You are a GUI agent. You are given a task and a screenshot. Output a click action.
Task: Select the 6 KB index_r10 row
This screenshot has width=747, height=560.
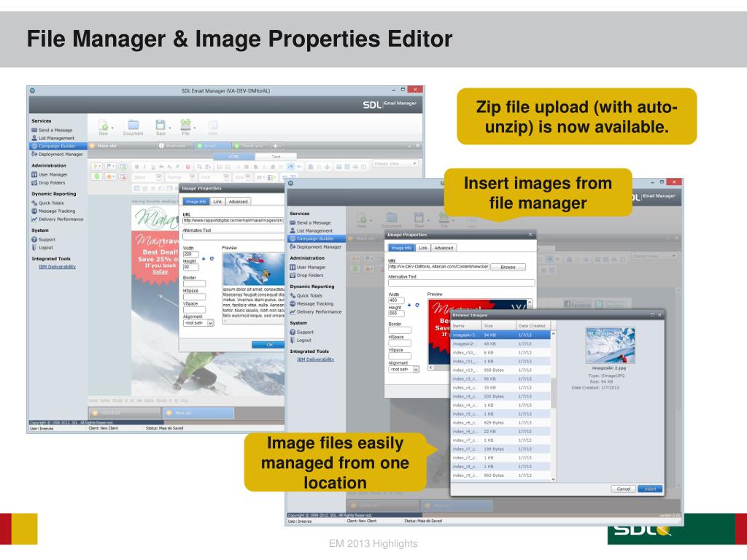500,353
